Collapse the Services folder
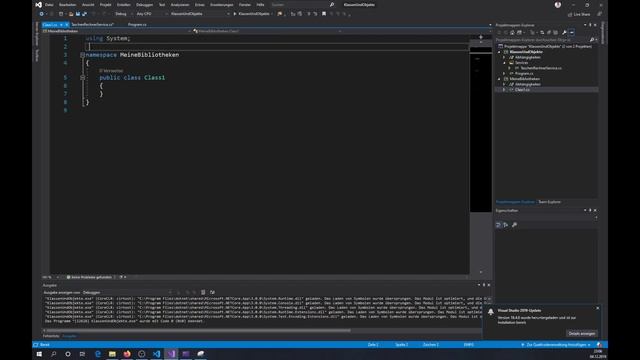The height and width of the screenshot is (360, 640). click(x=504, y=63)
